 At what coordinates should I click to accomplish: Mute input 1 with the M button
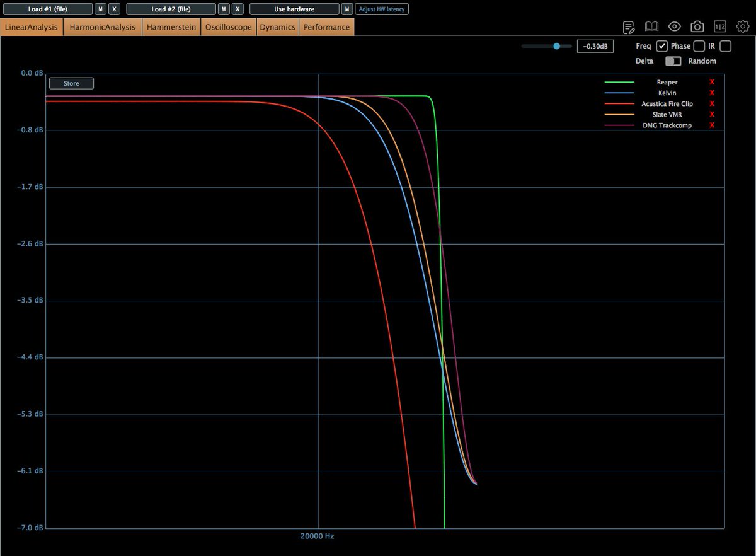[x=101, y=8]
